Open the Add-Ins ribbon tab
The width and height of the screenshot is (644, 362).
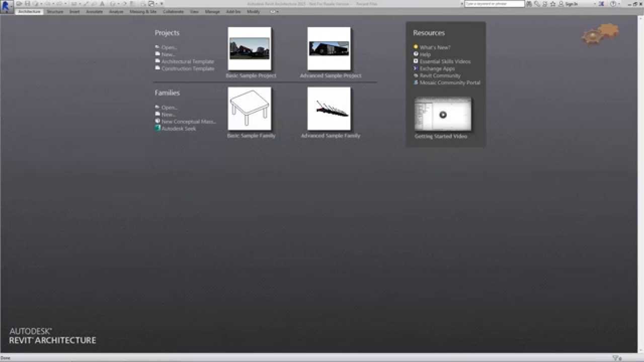[x=233, y=11]
